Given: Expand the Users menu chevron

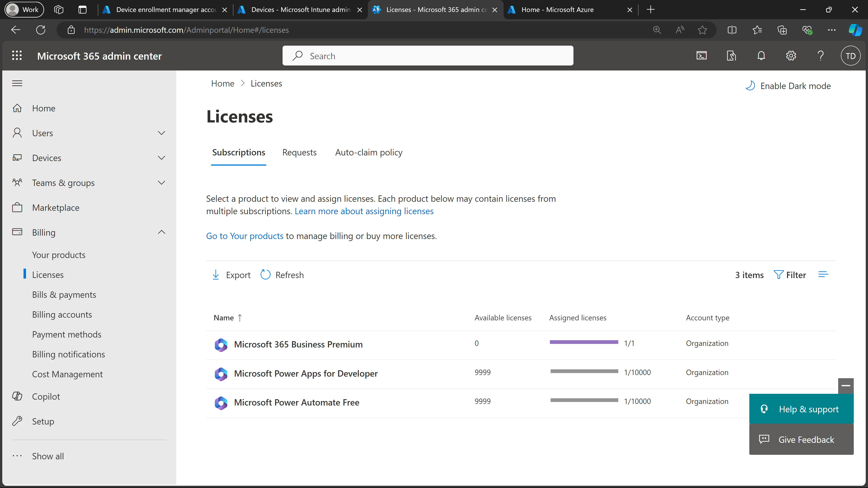Looking at the screenshot, I should 161,133.
